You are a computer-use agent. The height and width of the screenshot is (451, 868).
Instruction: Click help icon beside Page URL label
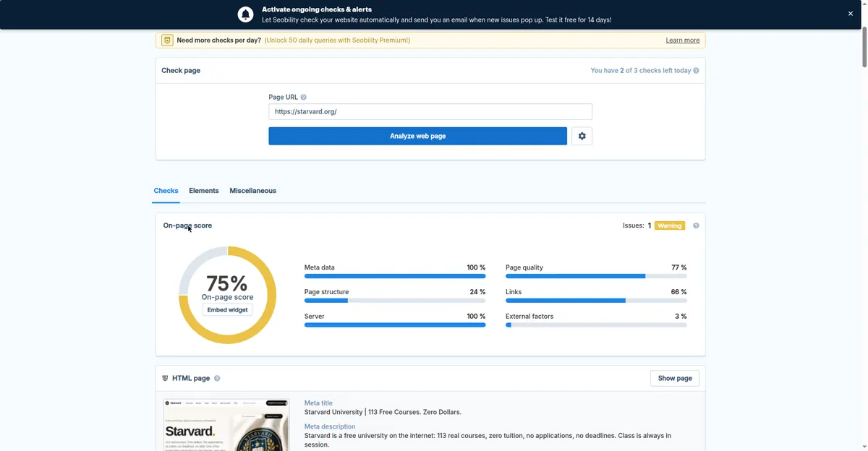(303, 98)
